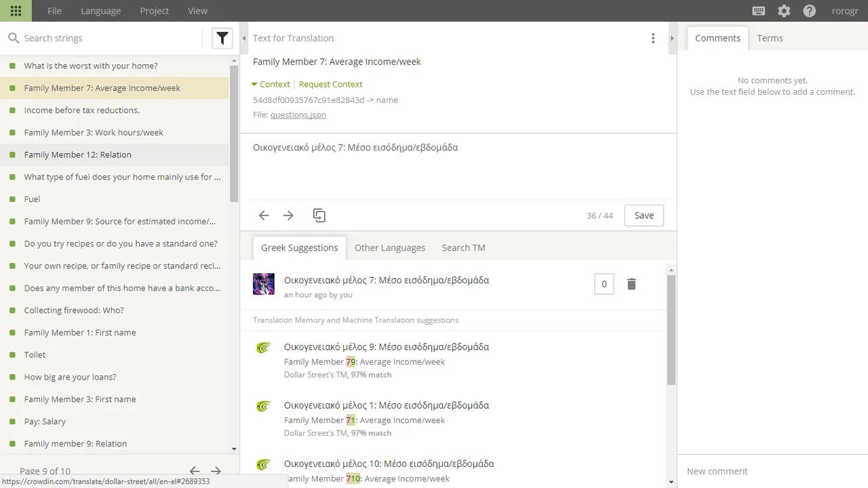Click scroll-down arrow of strings list
Viewport: 868px width, 488px height.
point(234,449)
